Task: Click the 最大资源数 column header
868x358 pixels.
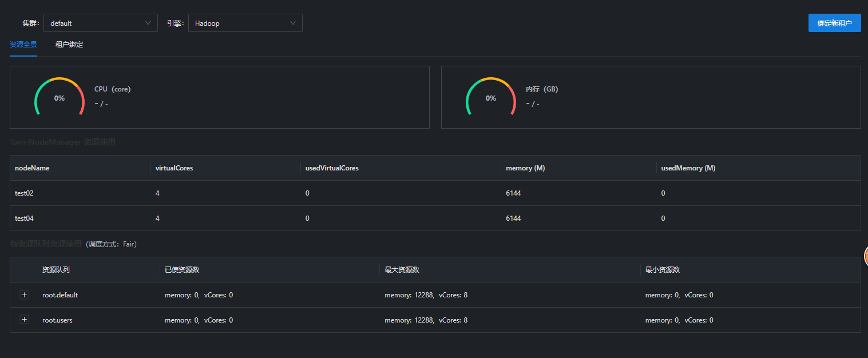Action: [402, 270]
